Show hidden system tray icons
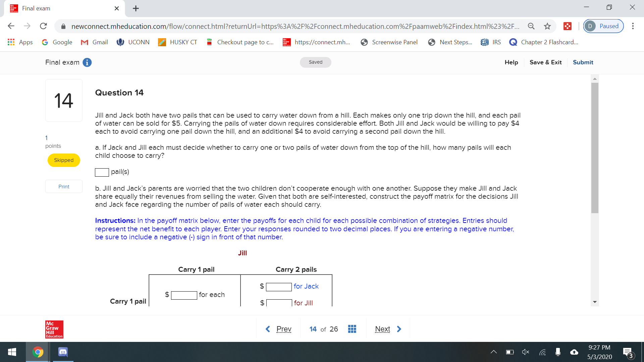 [x=493, y=352]
